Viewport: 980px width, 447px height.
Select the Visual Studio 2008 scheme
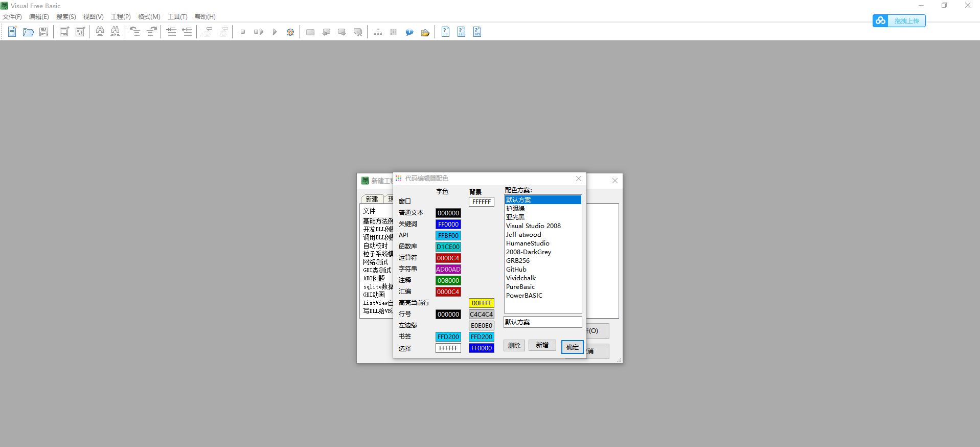coord(543,226)
